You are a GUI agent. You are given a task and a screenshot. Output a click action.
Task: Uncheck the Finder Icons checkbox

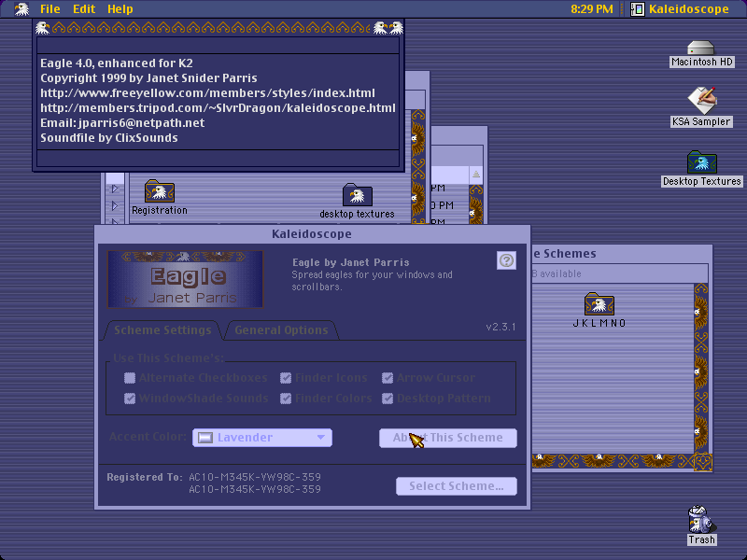tap(286, 378)
